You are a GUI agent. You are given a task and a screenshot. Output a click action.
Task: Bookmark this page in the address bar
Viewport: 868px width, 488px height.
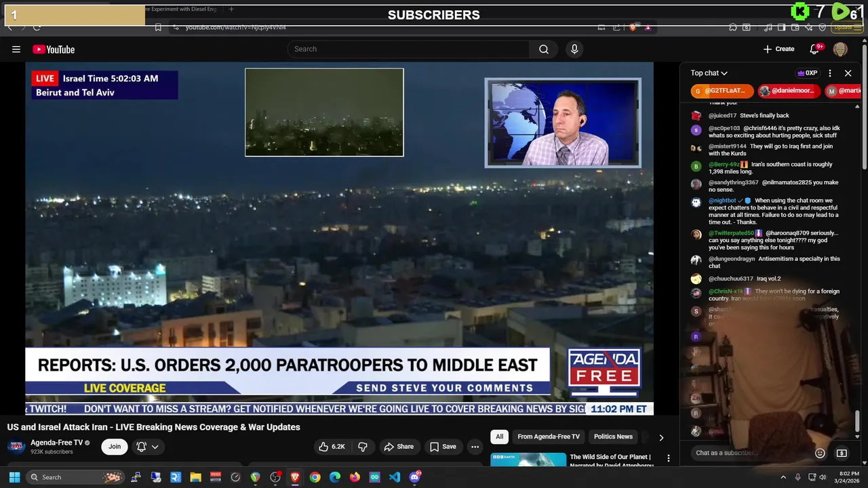pos(158,27)
